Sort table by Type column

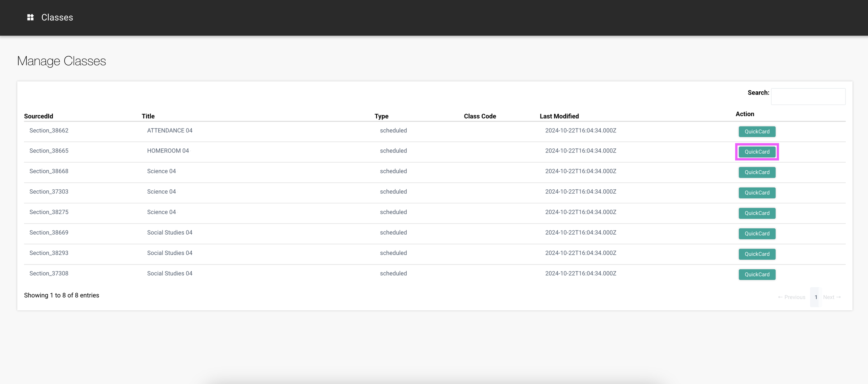coord(381,116)
